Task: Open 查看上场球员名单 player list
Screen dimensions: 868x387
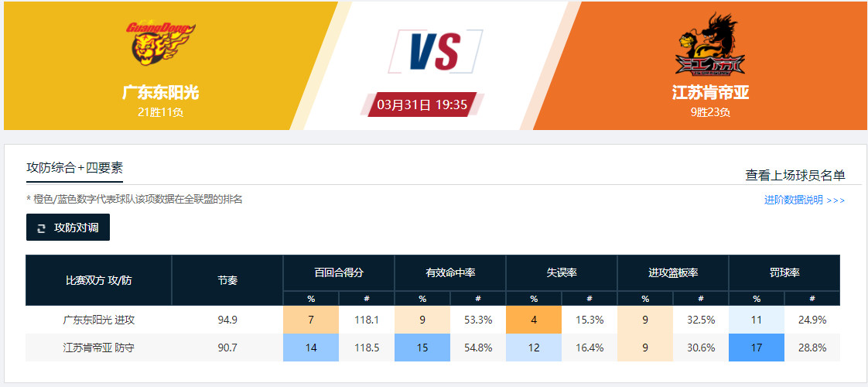Action: click(795, 176)
